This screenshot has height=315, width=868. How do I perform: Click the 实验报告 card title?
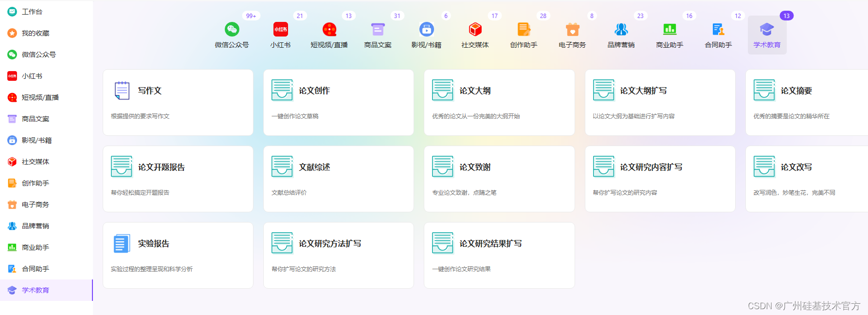pyautogui.click(x=154, y=243)
